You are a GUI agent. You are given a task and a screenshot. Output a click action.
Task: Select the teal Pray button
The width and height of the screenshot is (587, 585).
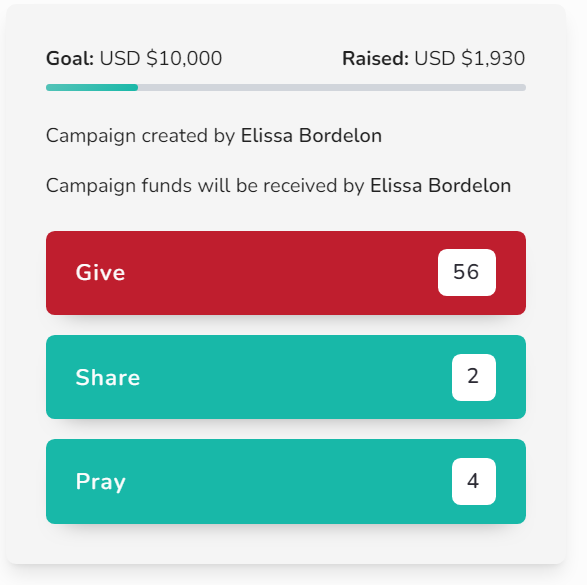pos(286,481)
